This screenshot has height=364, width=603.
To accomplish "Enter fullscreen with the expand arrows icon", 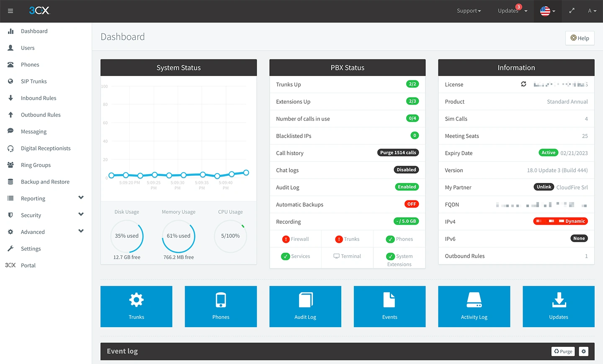I will tap(572, 11).
